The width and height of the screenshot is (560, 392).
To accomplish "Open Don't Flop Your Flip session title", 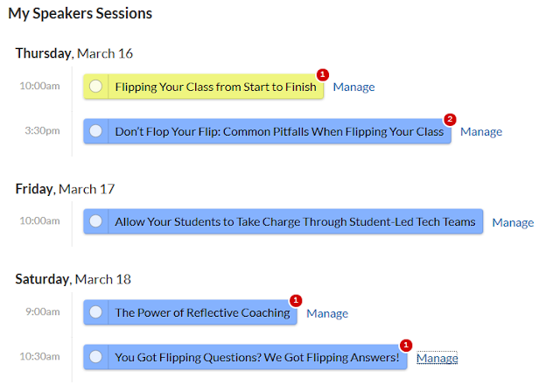I will pos(278,131).
